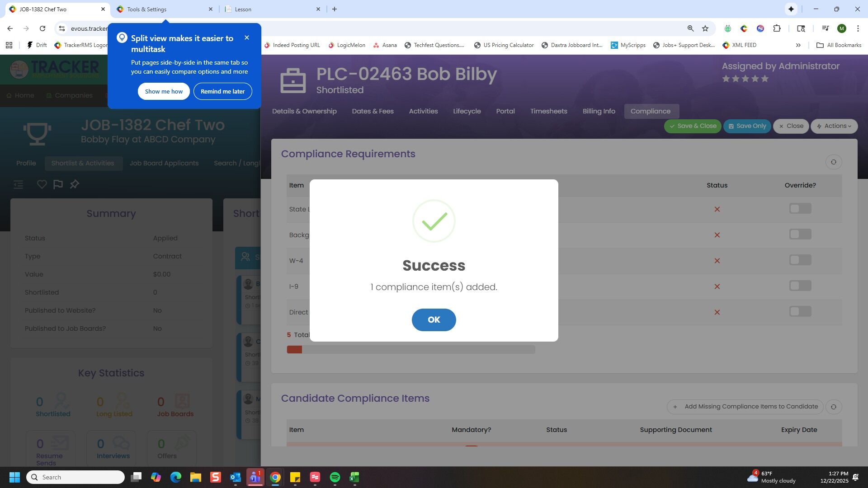
Task: Open the Chrome three-dot menu
Action: click(x=858, y=28)
